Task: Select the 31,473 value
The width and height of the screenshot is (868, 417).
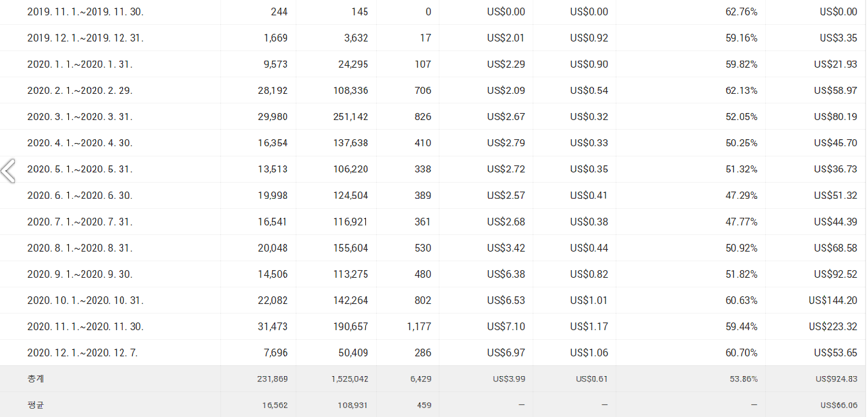Action: [x=273, y=326]
